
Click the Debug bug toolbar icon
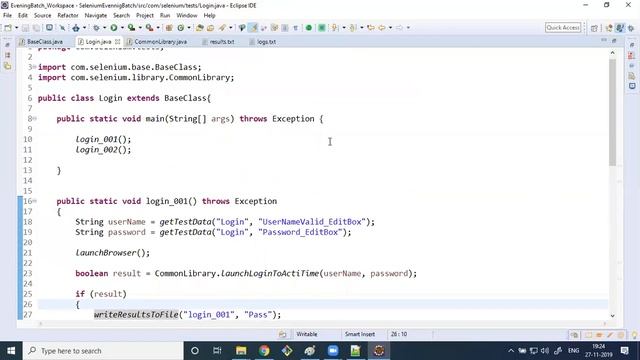96,28
